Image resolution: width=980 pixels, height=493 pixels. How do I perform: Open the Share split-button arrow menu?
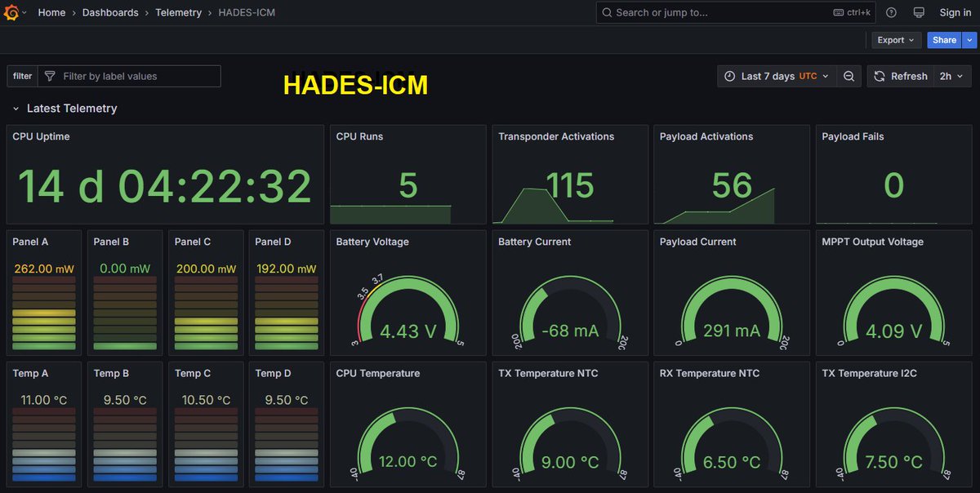[x=970, y=39]
